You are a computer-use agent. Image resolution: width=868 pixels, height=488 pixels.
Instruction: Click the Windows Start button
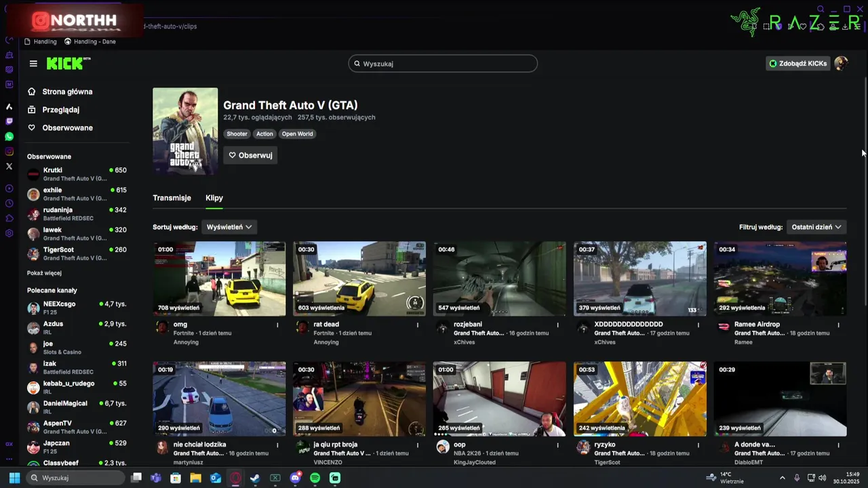[x=14, y=478]
